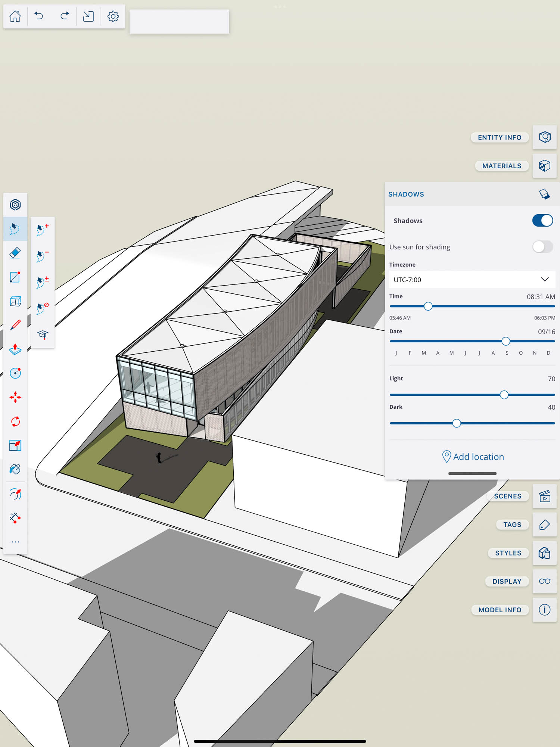Turn off the Shadows switch
The width and height of the screenshot is (560, 747).
click(x=542, y=221)
